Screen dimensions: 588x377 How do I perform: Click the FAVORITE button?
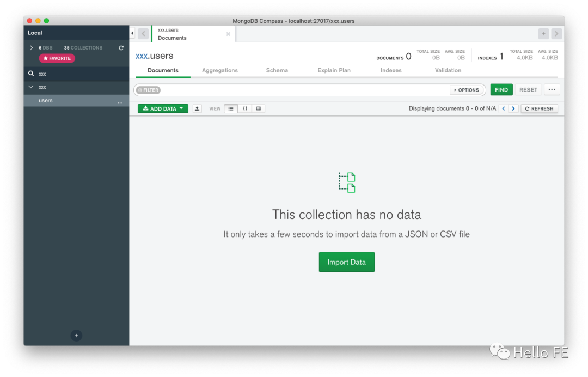pyautogui.click(x=57, y=58)
